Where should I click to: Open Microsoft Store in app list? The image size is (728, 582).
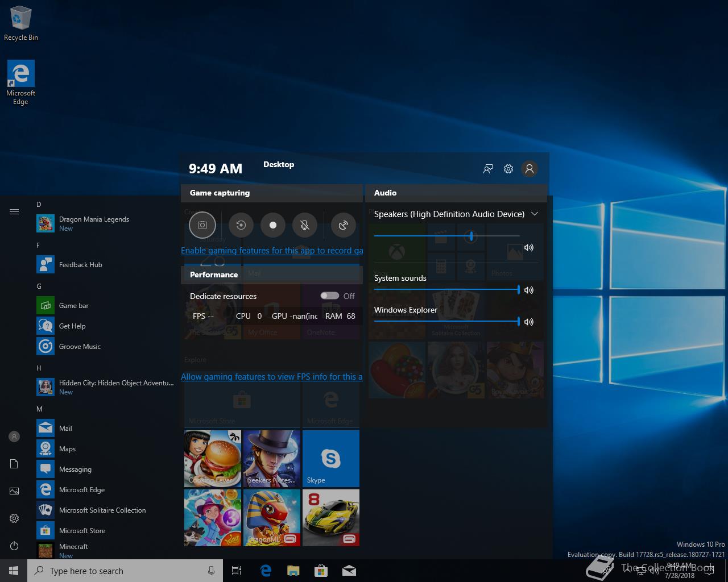pos(105,530)
